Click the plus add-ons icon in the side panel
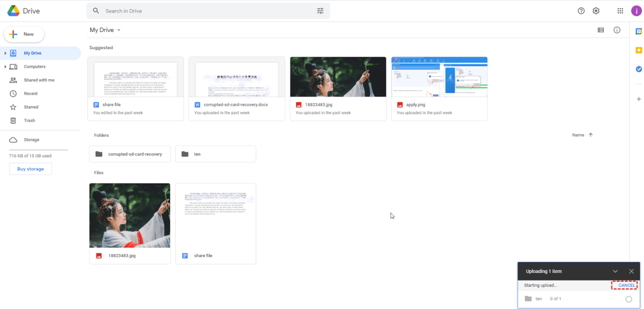 [639, 99]
